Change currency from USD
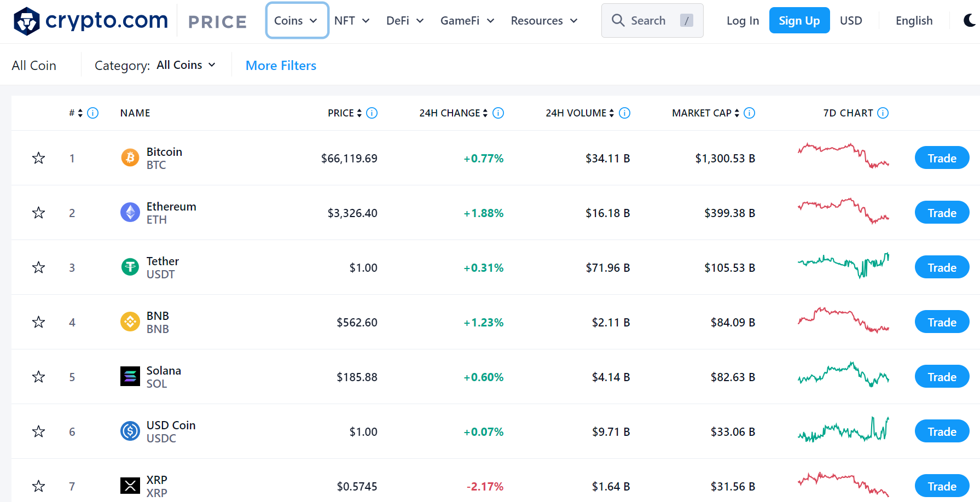The height and width of the screenshot is (502, 980). [x=851, y=20]
